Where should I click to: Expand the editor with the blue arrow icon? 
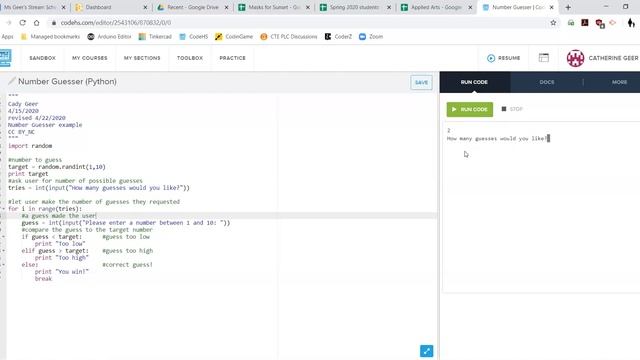(427, 351)
